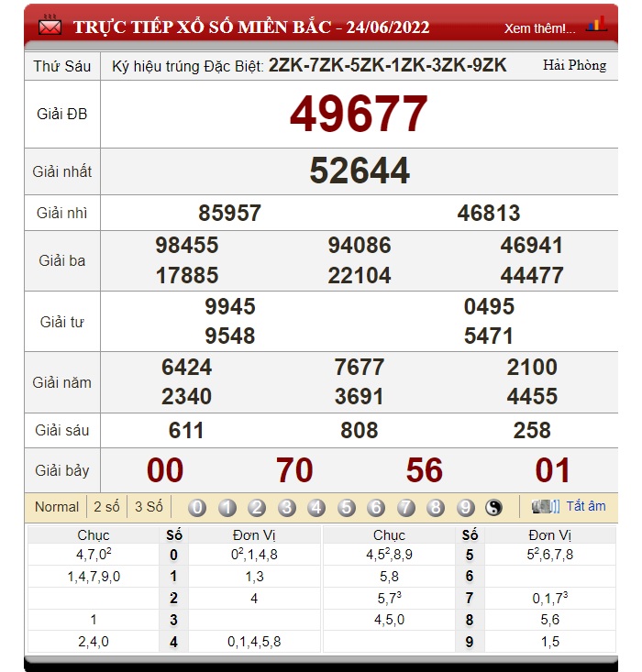Click third prize number 46941
The width and height of the screenshot is (642, 672).
(531, 245)
